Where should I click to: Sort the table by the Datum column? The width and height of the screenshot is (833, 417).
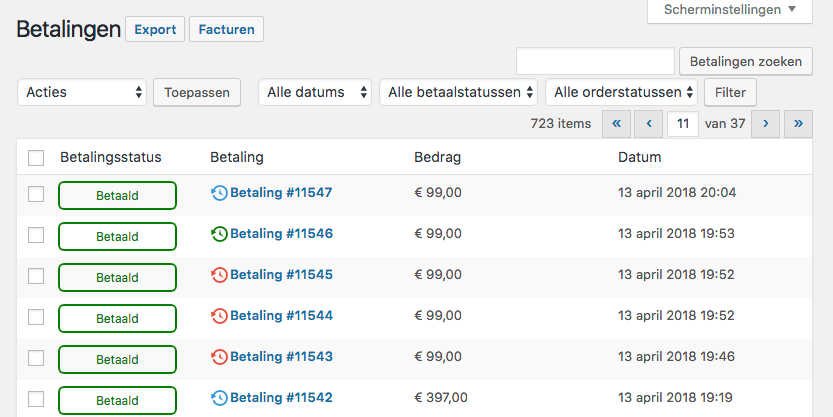pos(640,157)
